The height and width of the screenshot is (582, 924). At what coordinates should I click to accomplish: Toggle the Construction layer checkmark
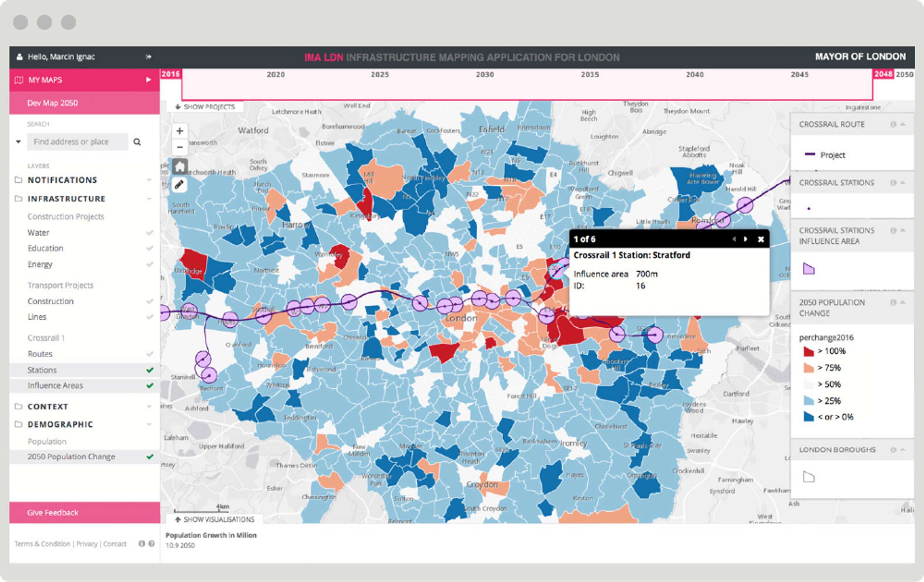click(150, 301)
